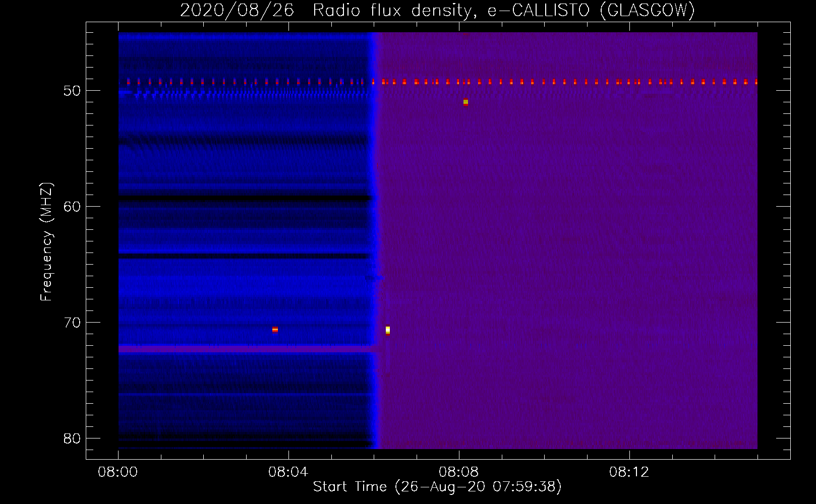Click the 08:04 time tick label

(x=288, y=472)
